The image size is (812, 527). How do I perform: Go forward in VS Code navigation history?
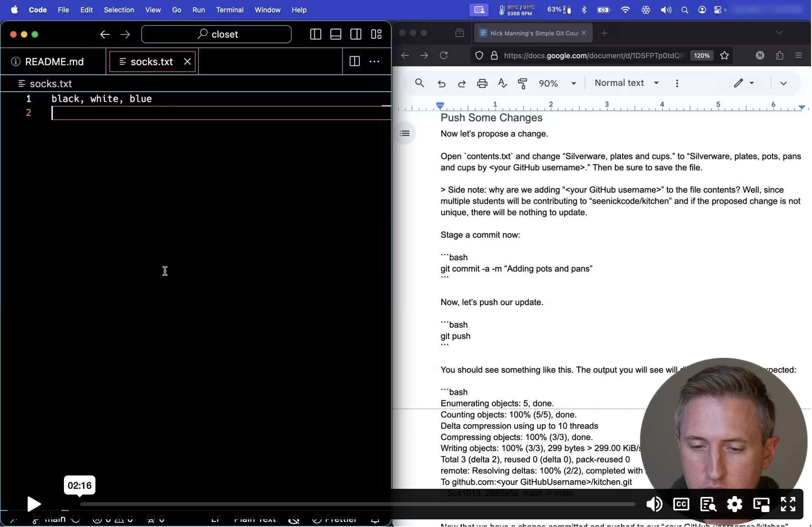pos(125,34)
